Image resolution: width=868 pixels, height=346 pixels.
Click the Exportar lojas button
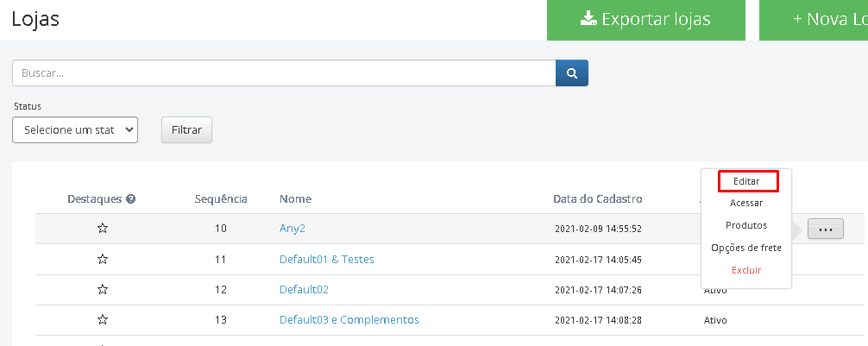(646, 20)
